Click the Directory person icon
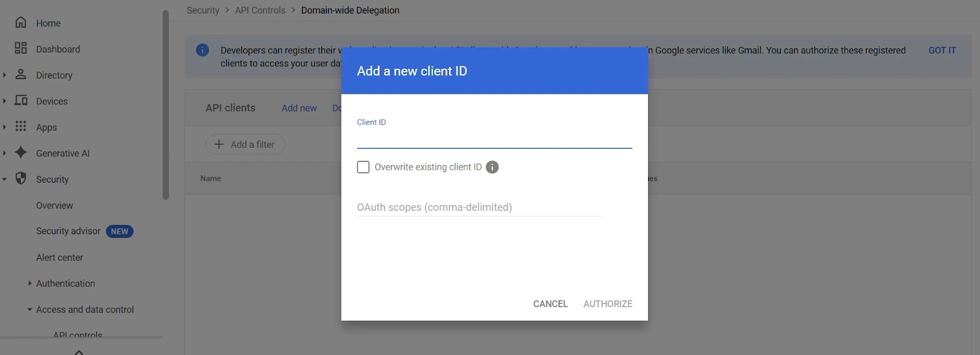The height and width of the screenshot is (355, 980). point(21,74)
